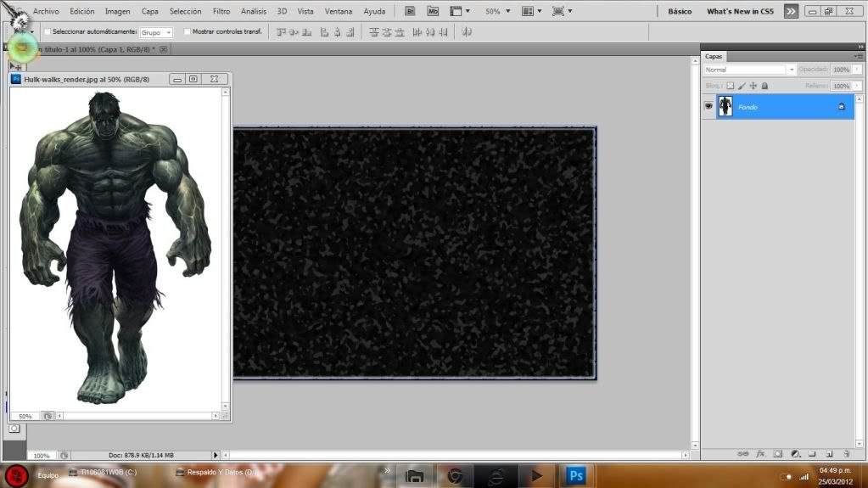Enable Mostrar controles transf. checkbox

point(188,31)
